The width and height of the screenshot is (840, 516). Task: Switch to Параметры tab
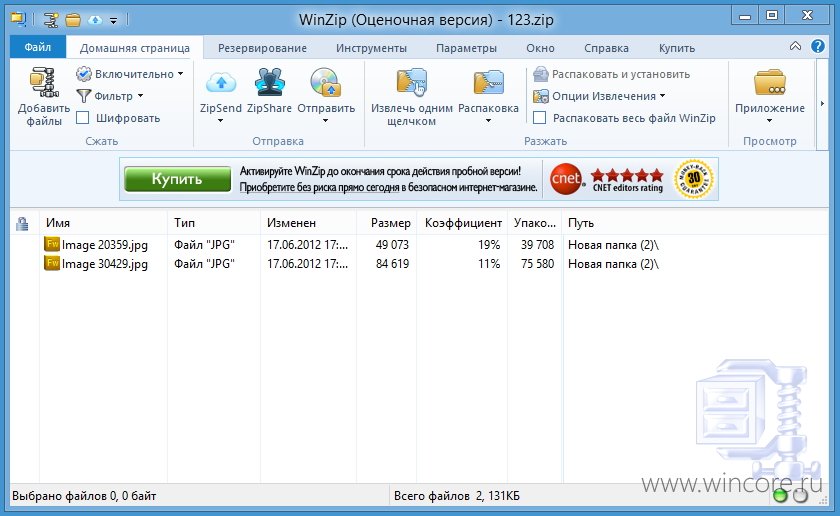click(x=466, y=48)
